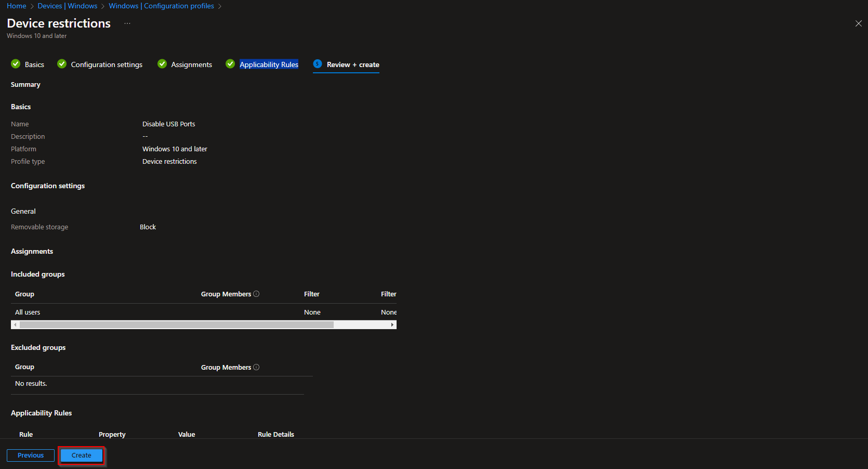This screenshot has height=469, width=868.
Task: Click Review + create to view summary
Action: [x=352, y=64]
